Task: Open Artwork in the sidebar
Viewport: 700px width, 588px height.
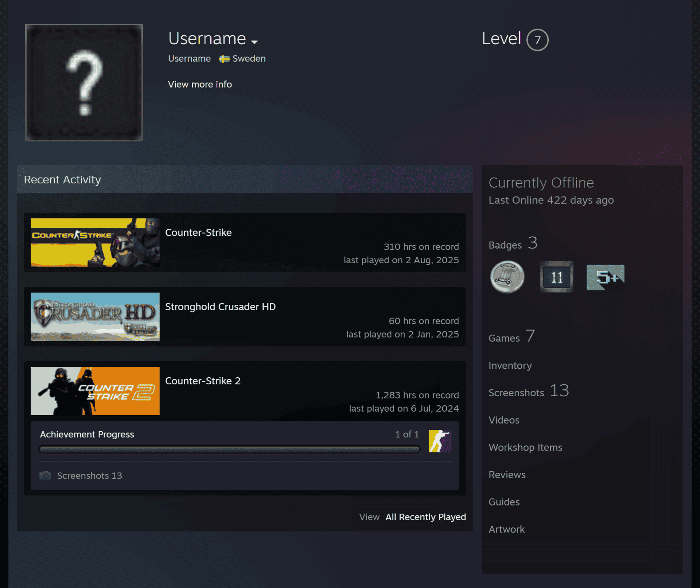Action: click(506, 530)
